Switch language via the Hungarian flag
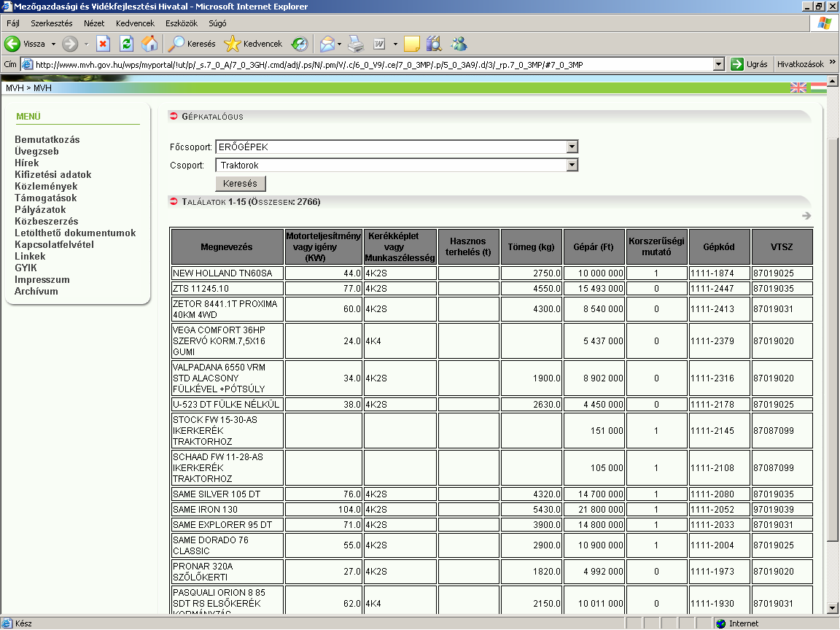 click(x=818, y=87)
